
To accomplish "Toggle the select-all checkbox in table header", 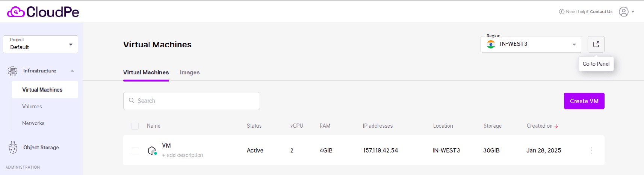I will point(135,126).
